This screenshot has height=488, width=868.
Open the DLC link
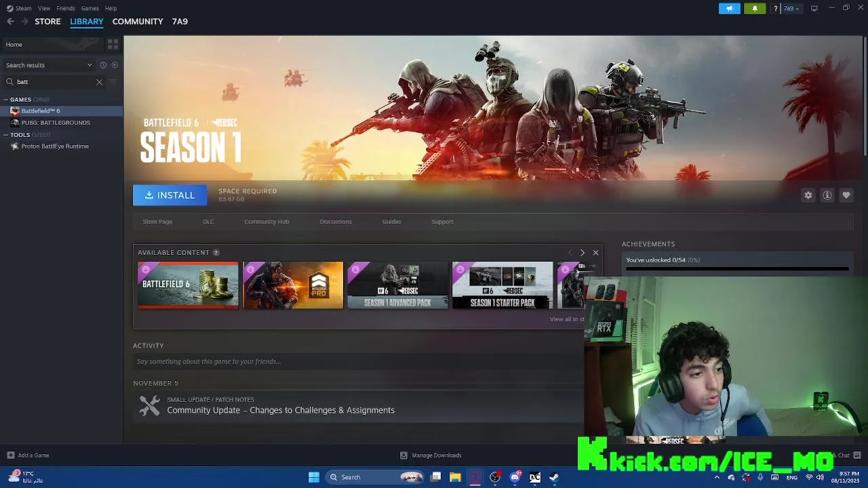(x=208, y=222)
